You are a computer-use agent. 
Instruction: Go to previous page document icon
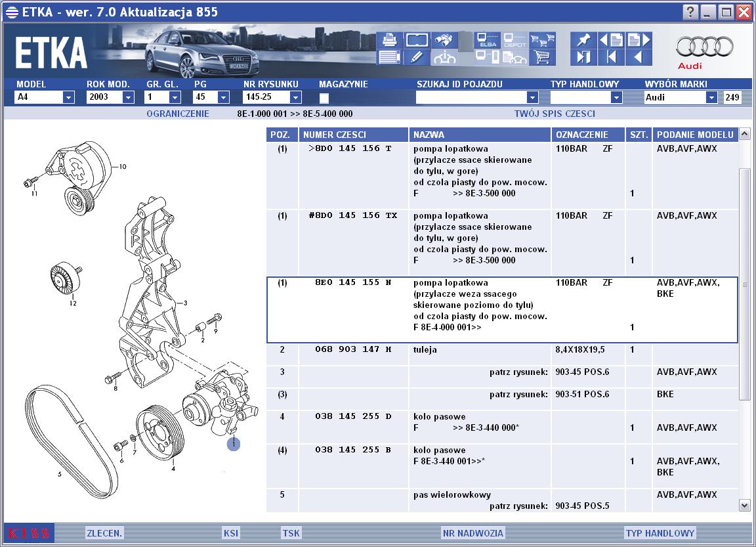pyautogui.click(x=611, y=40)
